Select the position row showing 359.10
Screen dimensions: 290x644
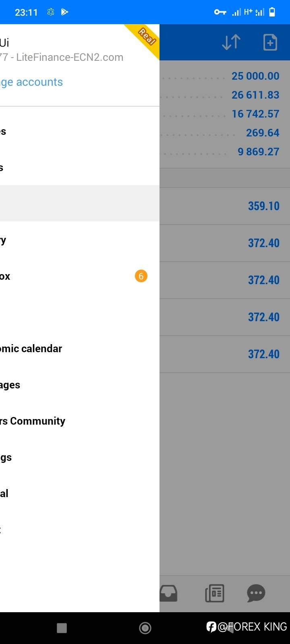click(x=224, y=206)
